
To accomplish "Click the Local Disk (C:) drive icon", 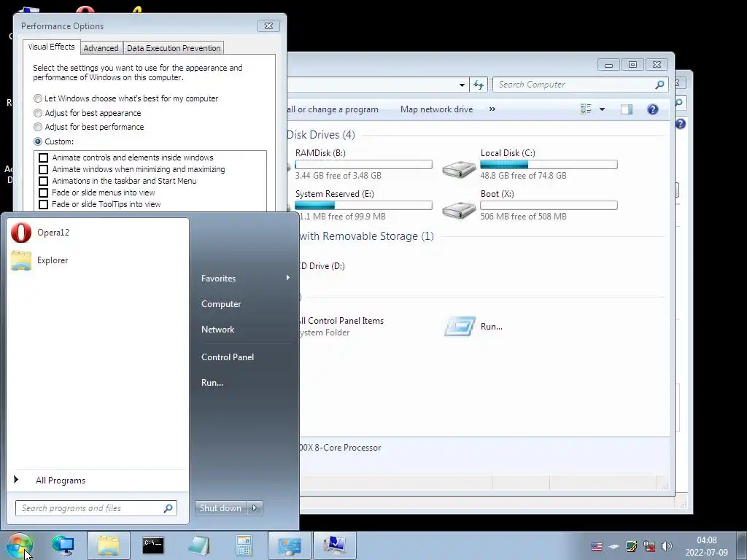I will point(459,168).
